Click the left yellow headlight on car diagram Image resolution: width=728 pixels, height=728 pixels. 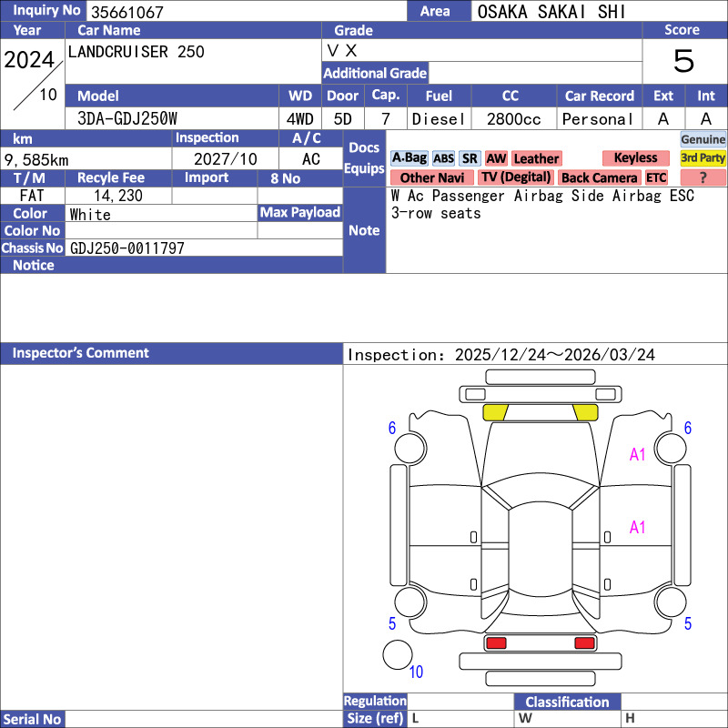(494, 412)
